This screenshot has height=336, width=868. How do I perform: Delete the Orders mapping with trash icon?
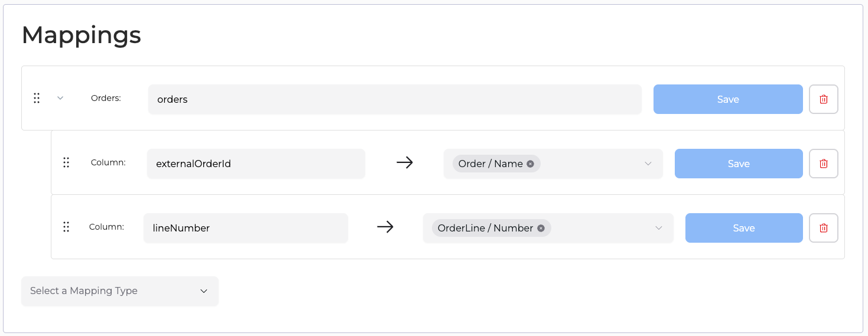[823, 99]
